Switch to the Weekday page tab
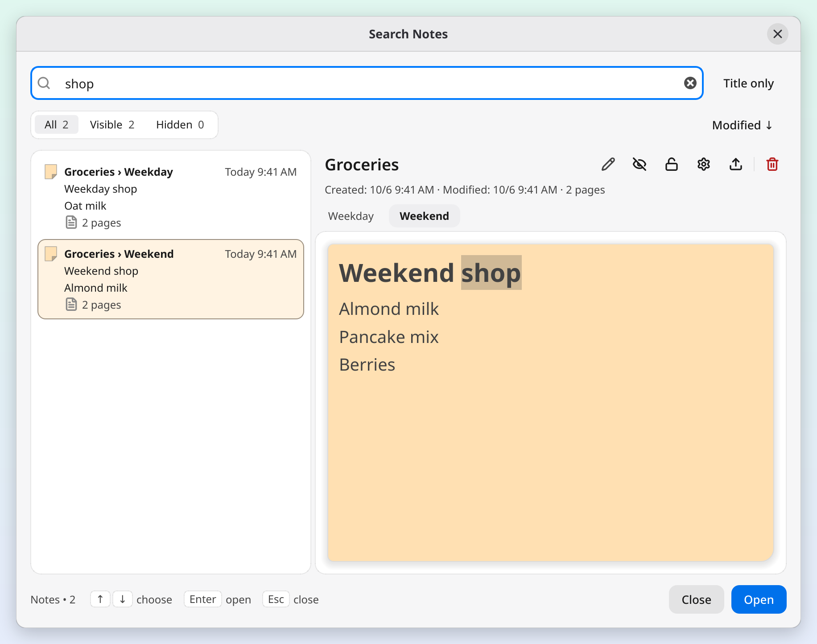 tap(351, 216)
